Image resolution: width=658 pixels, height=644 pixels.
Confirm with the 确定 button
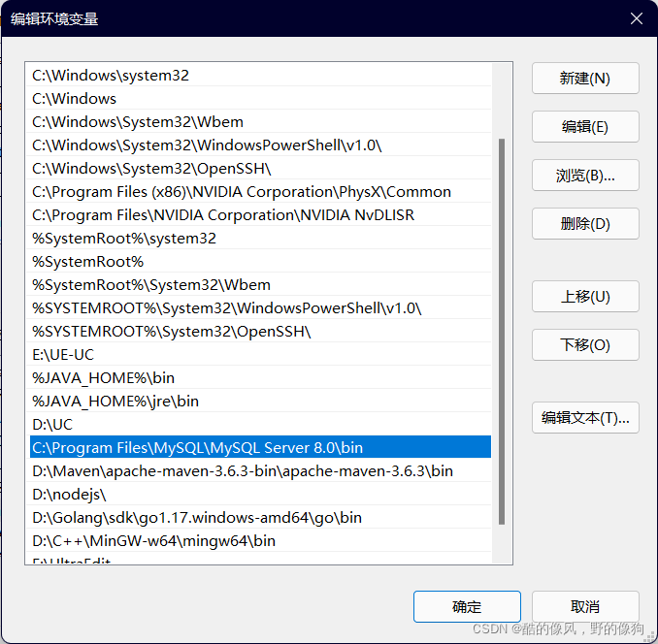point(467,607)
